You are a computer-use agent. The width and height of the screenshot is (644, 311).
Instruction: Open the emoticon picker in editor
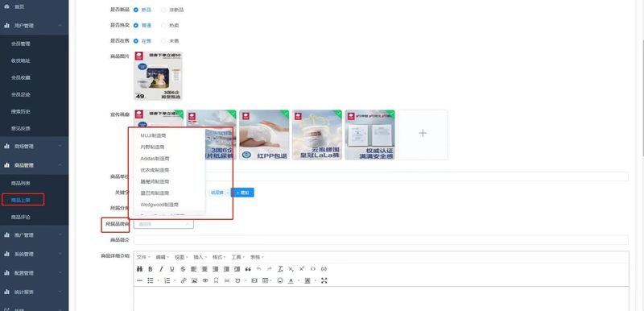pyautogui.click(x=280, y=280)
